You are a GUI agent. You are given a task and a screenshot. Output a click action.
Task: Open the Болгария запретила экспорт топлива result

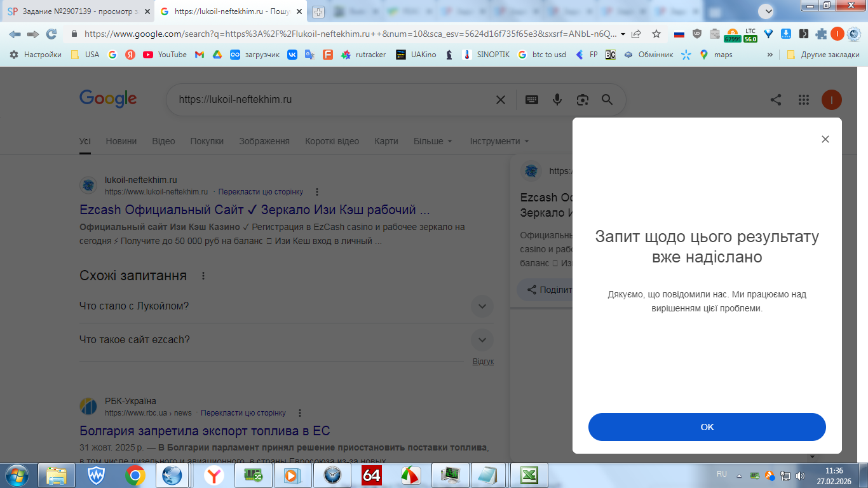click(x=205, y=431)
